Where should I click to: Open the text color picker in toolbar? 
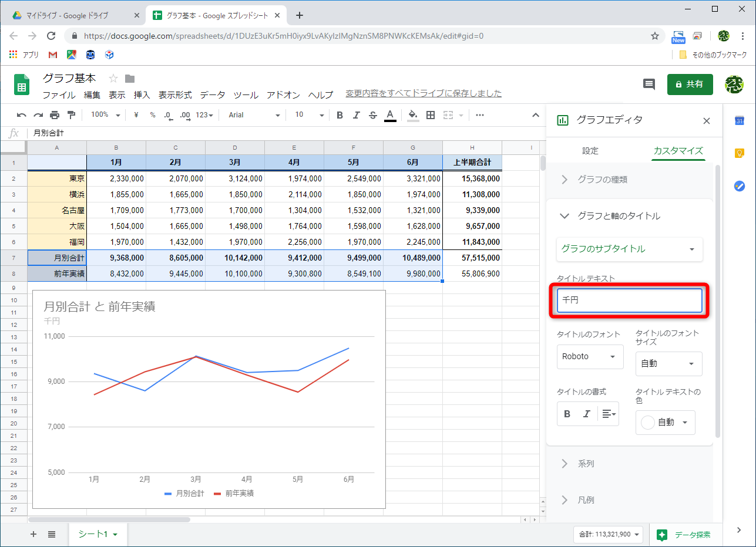pyautogui.click(x=389, y=115)
